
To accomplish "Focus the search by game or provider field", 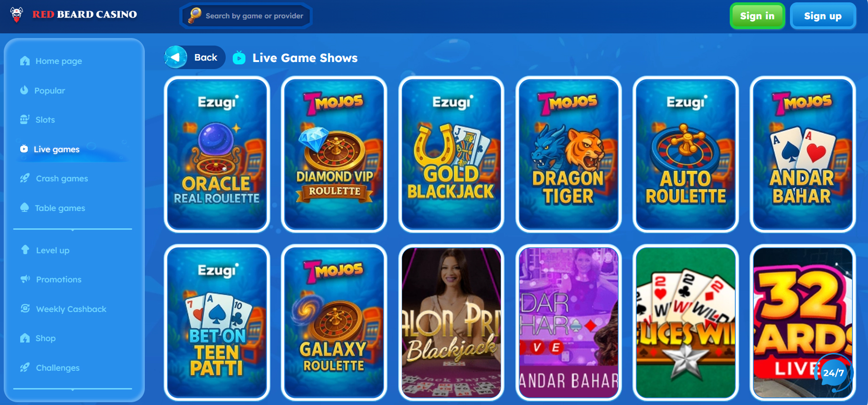I will [246, 16].
